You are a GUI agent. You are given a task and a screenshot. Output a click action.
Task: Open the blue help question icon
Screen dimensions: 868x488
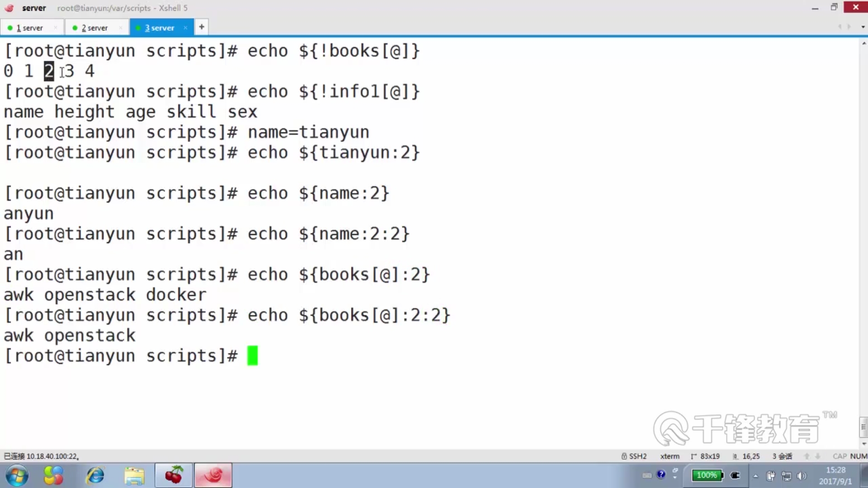pos(661,474)
